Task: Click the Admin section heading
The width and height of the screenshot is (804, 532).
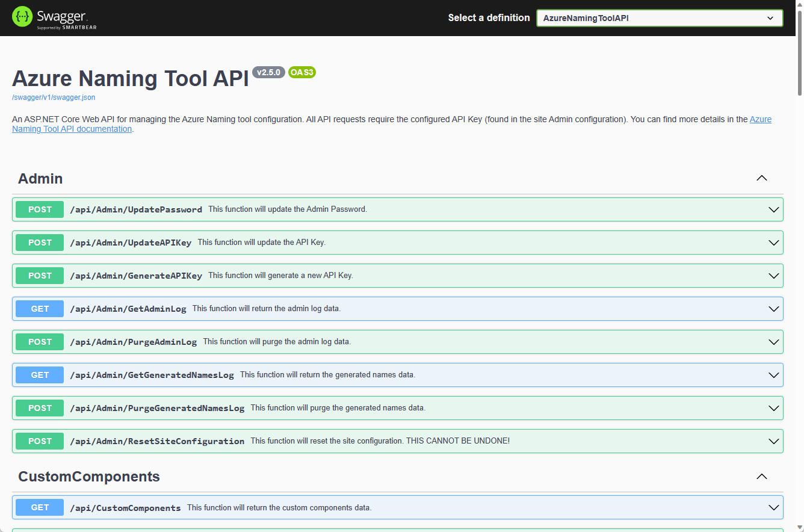Action: tap(40, 179)
